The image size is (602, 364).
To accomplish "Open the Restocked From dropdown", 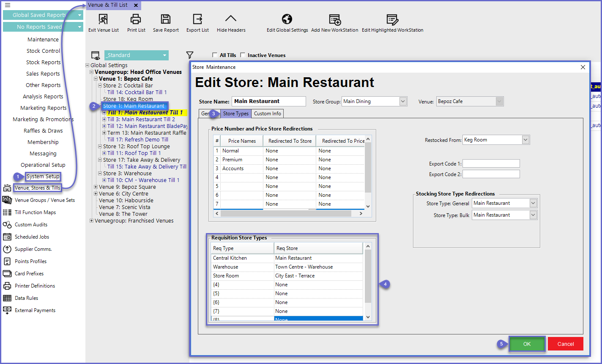I will (x=525, y=140).
